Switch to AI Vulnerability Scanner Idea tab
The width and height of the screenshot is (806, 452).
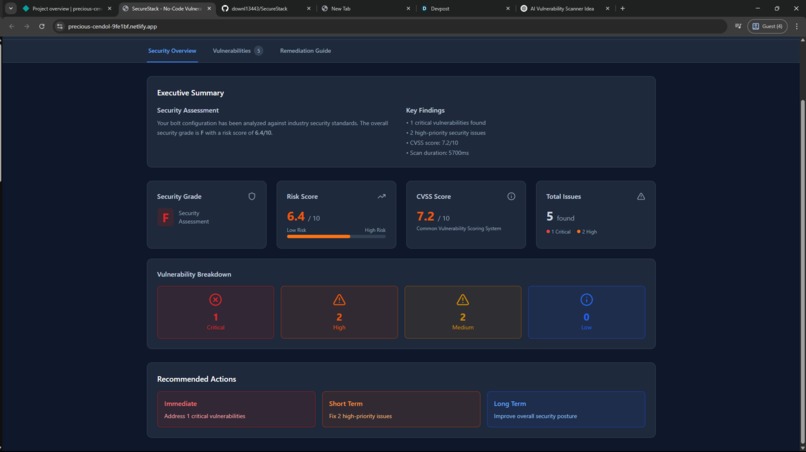pos(562,9)
